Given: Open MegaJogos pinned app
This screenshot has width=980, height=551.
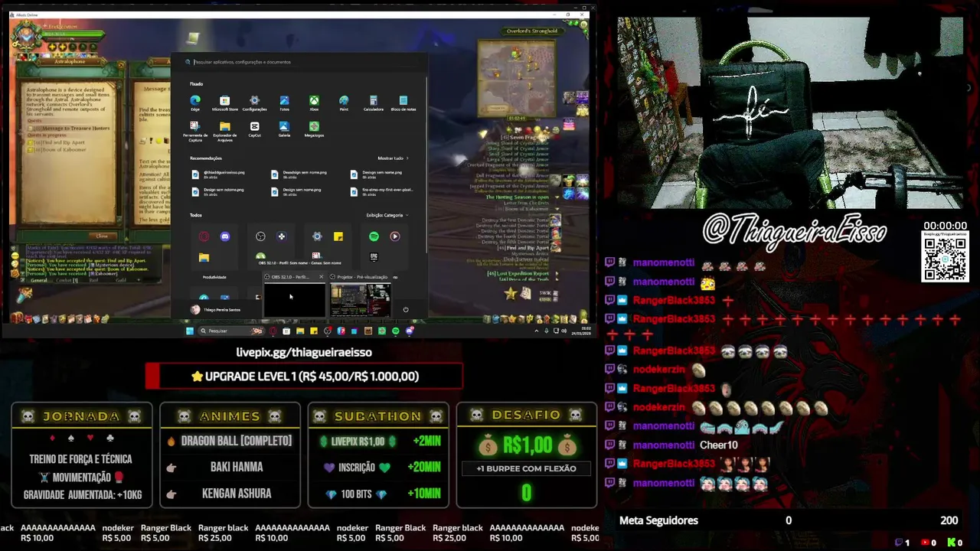Looking at the screenshot, I should click(x=314, y=129).
